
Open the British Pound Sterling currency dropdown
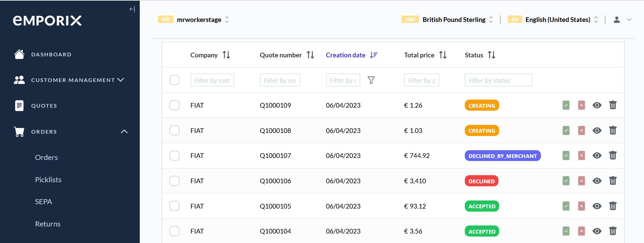pyautogui.click(x=454, y=20)
